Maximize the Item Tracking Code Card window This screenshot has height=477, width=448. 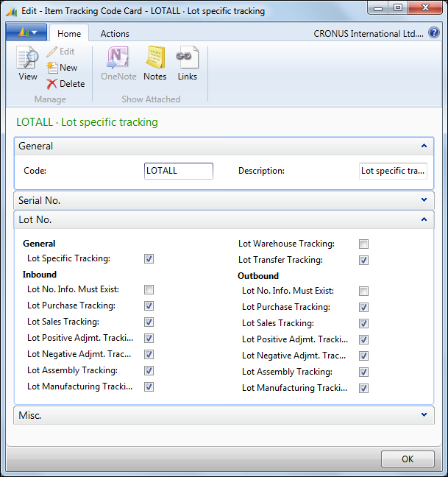[x=398, y=8]
